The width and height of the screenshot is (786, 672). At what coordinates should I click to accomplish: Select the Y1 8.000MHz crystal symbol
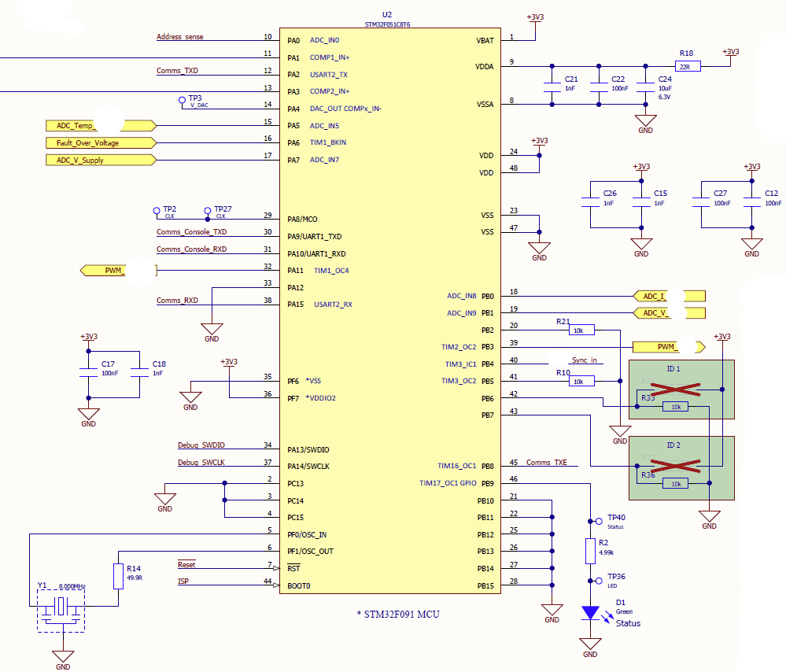click(x=61, y=611)
